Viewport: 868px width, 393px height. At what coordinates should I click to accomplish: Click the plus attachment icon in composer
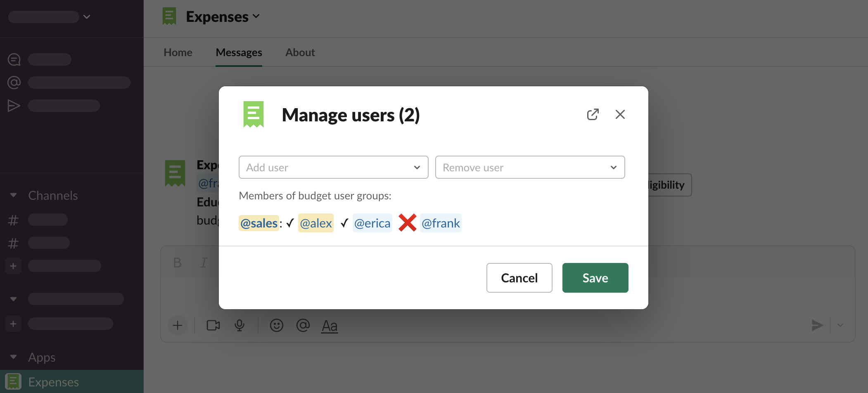tap(178, 325)
